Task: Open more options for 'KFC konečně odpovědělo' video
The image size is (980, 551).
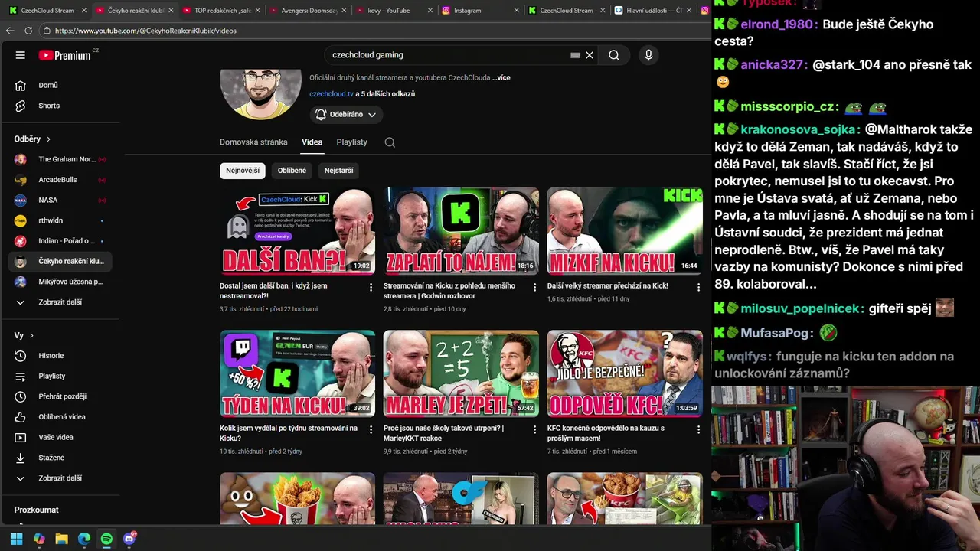Action: click(698, 429)
